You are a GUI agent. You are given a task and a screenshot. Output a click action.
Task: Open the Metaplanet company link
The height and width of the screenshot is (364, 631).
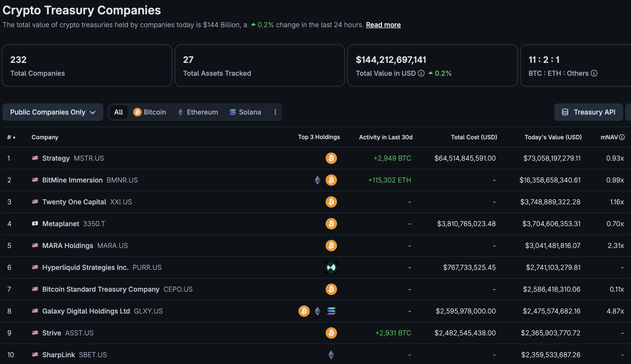point(61,224)
